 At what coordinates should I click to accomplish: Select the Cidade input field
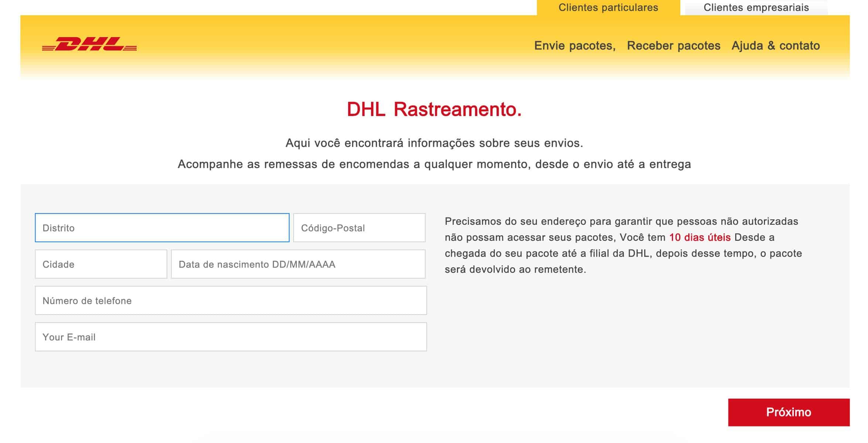tap(101, 264)
